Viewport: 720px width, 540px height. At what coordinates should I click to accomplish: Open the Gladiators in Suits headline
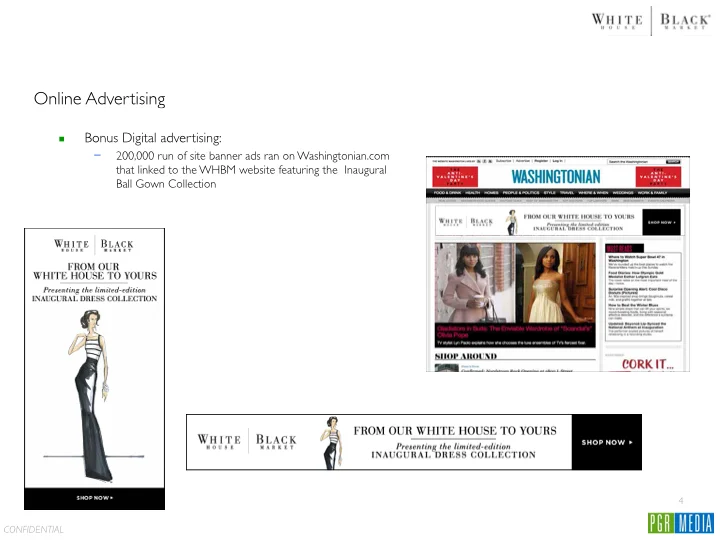(x=515, y=332)
